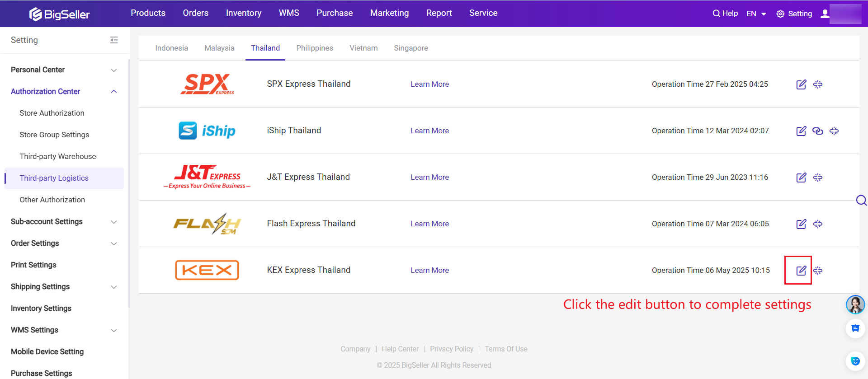868x379 pixels.
Task: Open Learn More for KEX Express Thailand
Action: (430, 271)
